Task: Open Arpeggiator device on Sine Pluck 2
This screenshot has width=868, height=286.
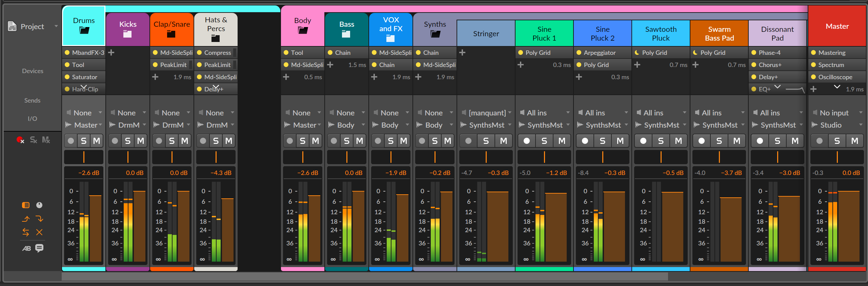Action: click(x=603, y=52)
